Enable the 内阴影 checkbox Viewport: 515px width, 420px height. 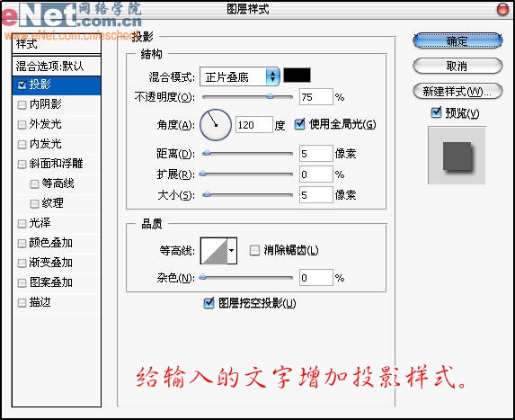coord(22,105)
